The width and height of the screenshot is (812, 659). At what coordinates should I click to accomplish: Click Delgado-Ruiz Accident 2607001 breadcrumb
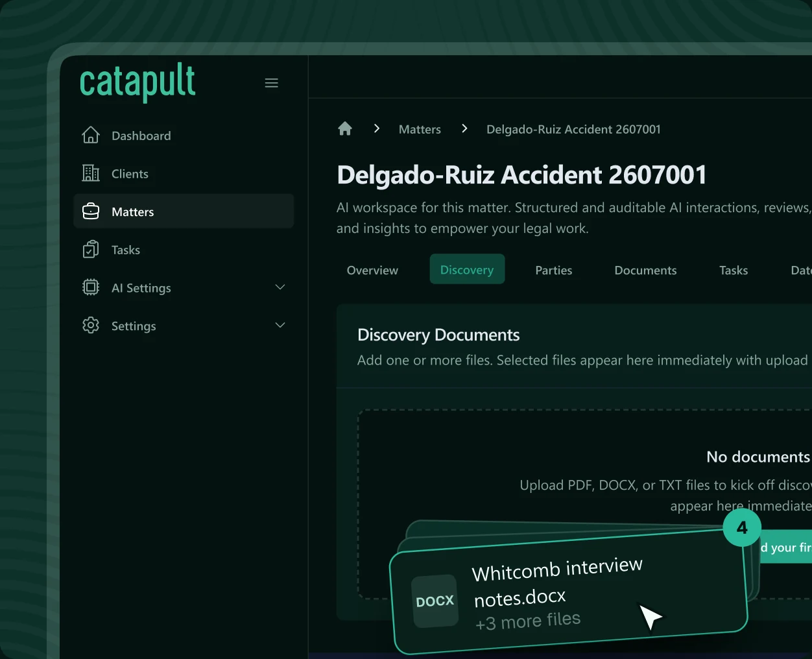click(573, 129)
